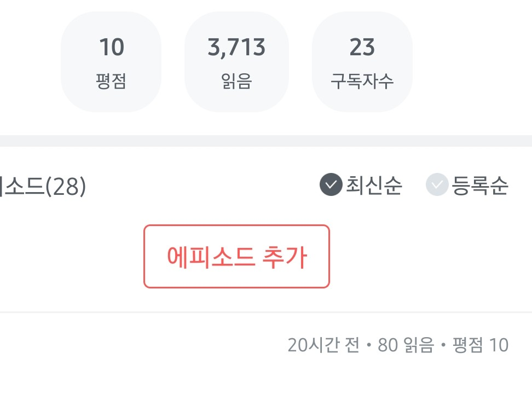Open the 평점 rating stat card
The height and width of the screenshot is (399, 532).
click(111, 62)
